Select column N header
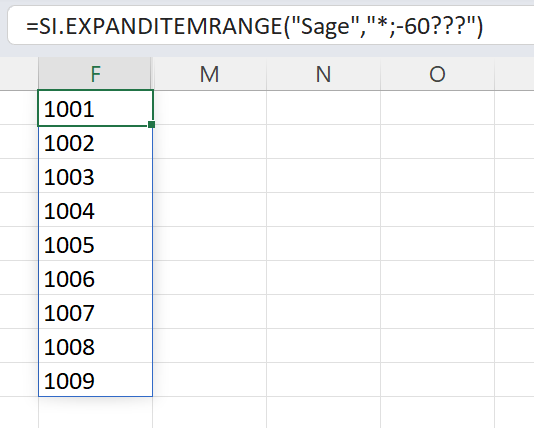 [x=323, y=74]
